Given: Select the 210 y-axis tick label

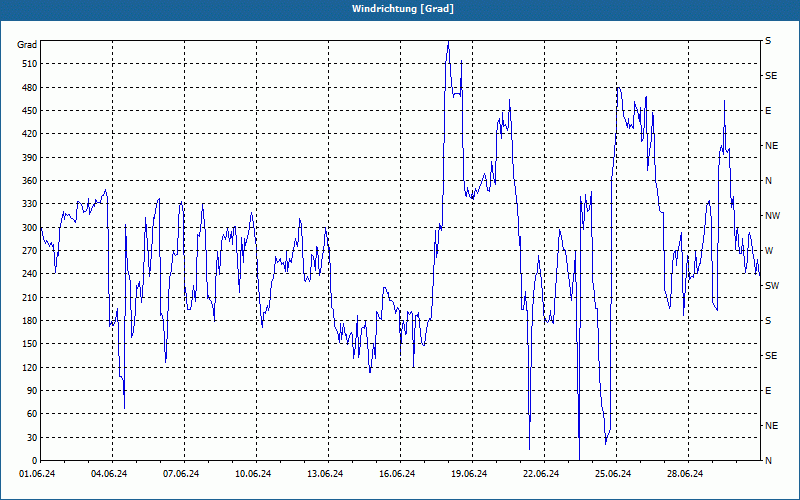Looking at the screenshot, I should click(x=30, y=297).
